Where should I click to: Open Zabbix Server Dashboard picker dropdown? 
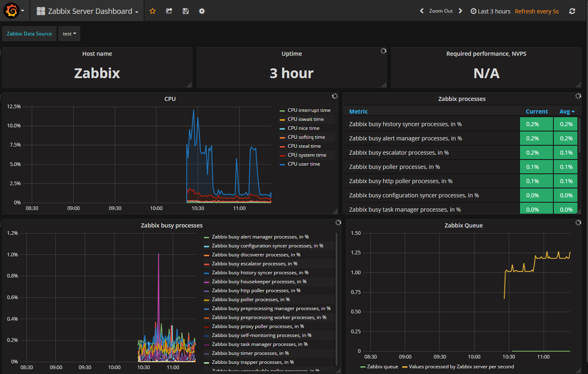[x=88, y=11]
